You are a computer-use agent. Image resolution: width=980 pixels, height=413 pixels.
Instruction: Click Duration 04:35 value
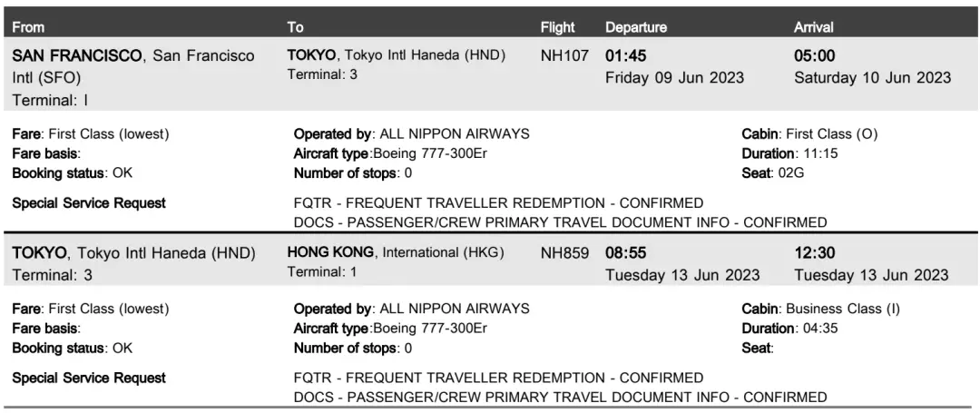824,328
